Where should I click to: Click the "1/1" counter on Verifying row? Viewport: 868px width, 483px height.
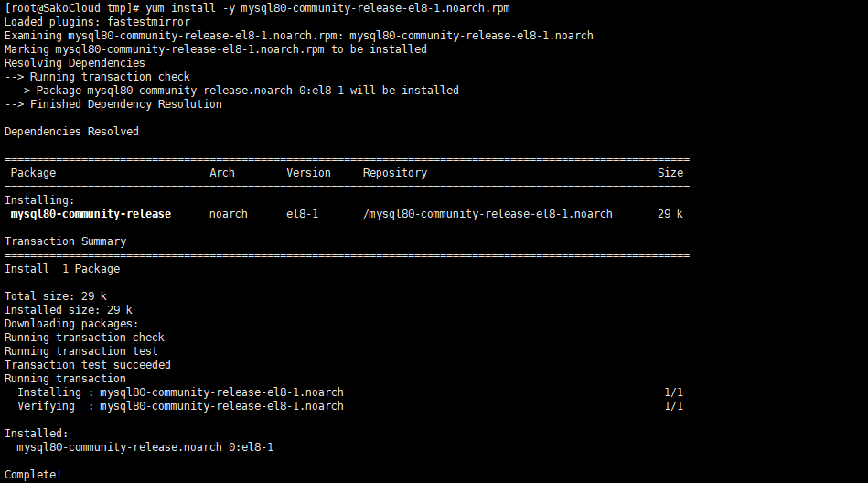pos(674,406)
